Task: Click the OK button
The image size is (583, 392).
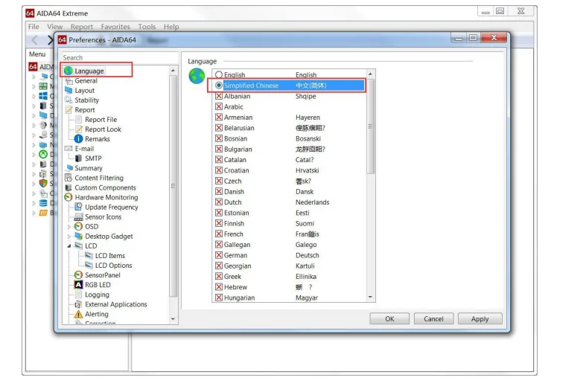Action: [x=389, y=319]
